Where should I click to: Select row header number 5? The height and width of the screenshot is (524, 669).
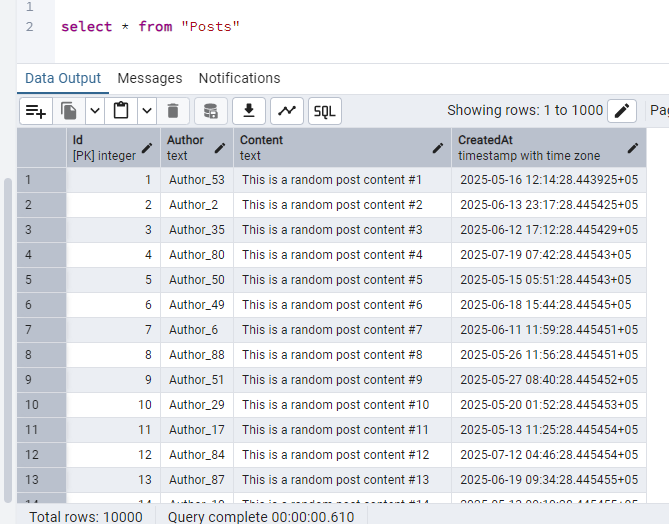coord(42,280)
